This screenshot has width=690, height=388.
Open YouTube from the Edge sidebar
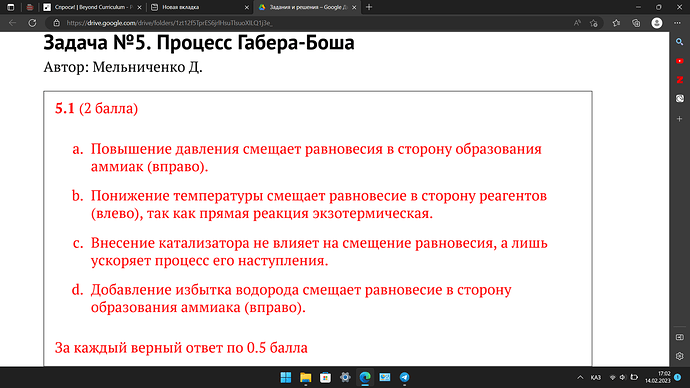pyautogui.click(x=679, y=61)
